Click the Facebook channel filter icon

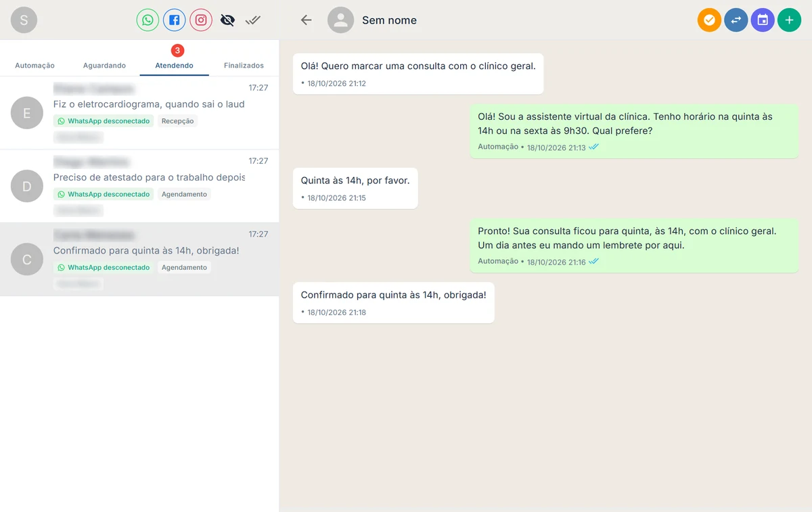click(x=174, y=20)
